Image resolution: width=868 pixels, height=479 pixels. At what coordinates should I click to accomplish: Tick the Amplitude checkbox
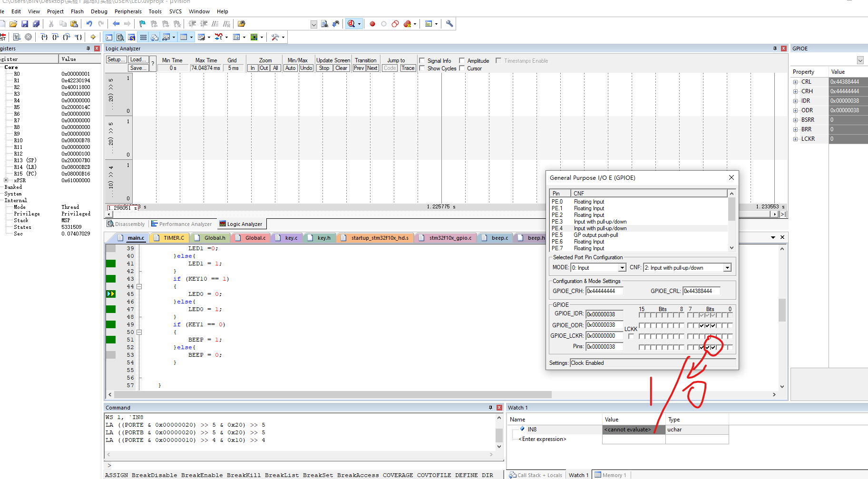462,61
